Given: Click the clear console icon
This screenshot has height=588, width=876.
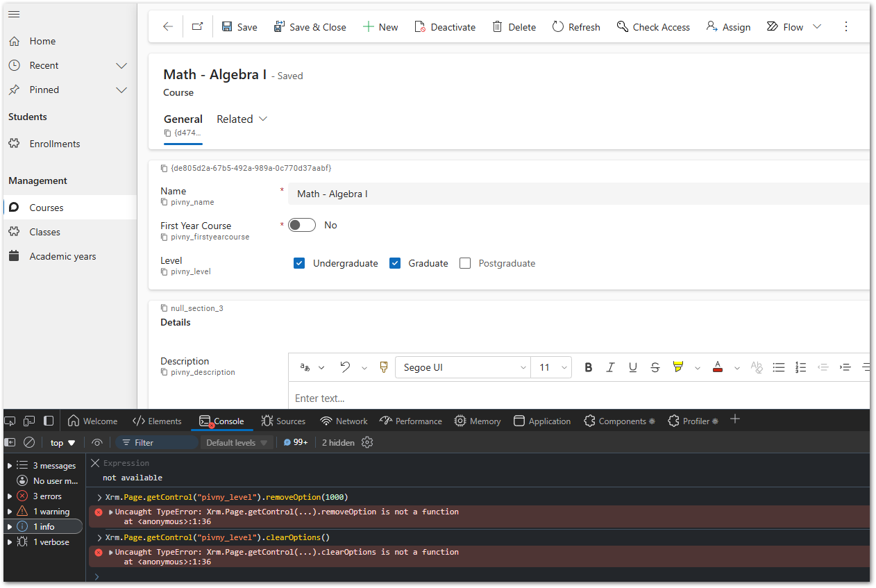Looking at the screenshot, I should click(29, 442).
